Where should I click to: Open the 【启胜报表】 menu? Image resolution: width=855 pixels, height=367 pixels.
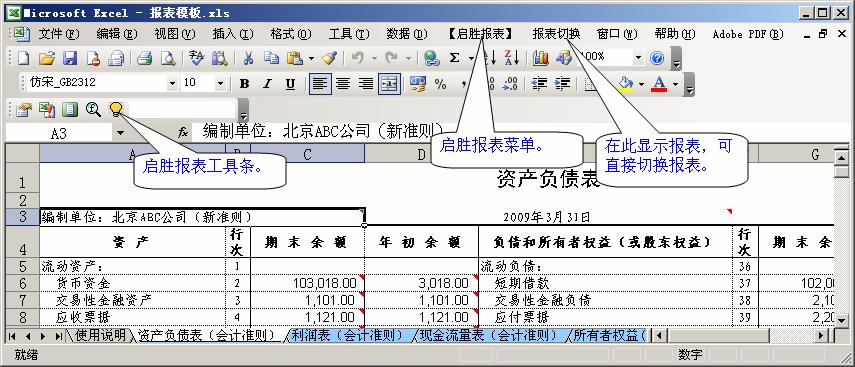tap(480, 34)
